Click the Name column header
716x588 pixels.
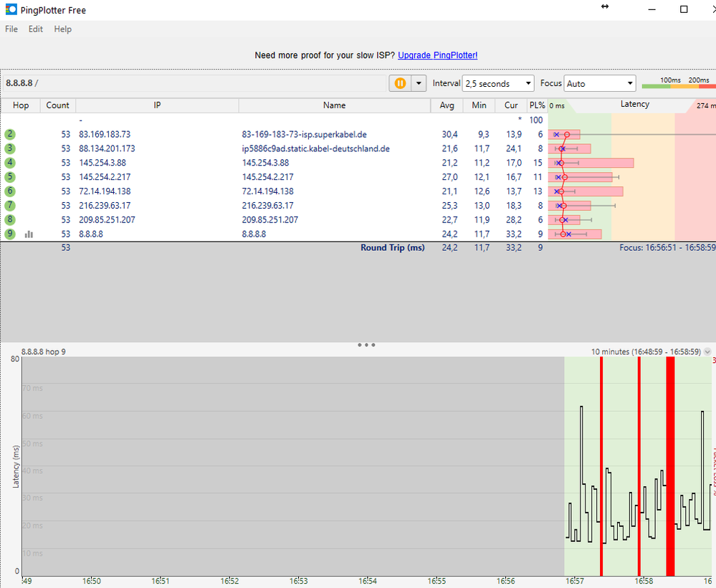(x=334, y=105)
